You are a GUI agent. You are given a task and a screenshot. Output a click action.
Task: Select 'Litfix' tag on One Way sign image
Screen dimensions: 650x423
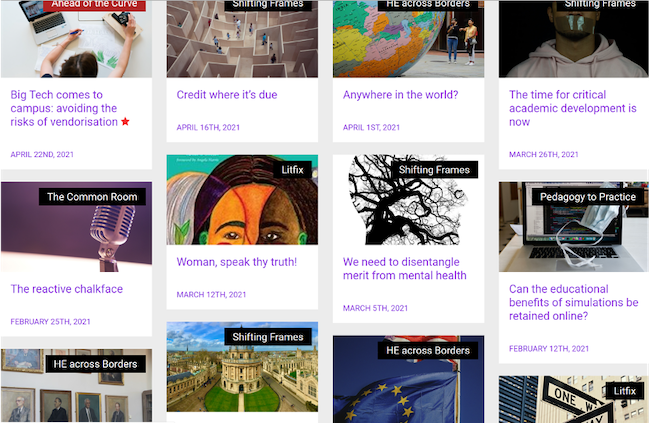[625, 391]
